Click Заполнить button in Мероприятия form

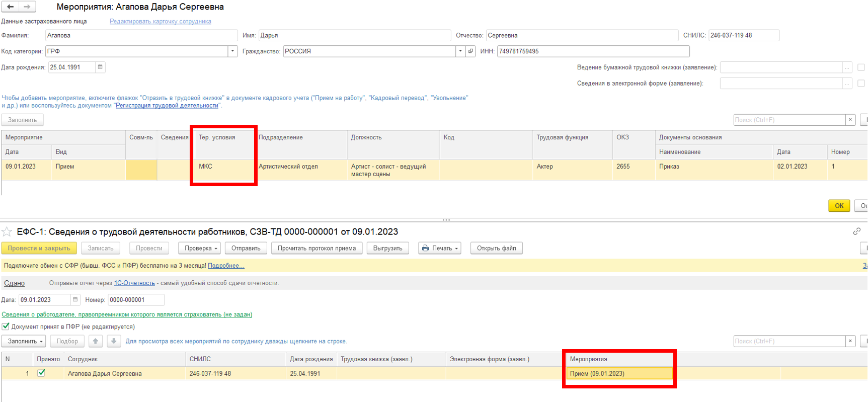click(x=23, y=120)
